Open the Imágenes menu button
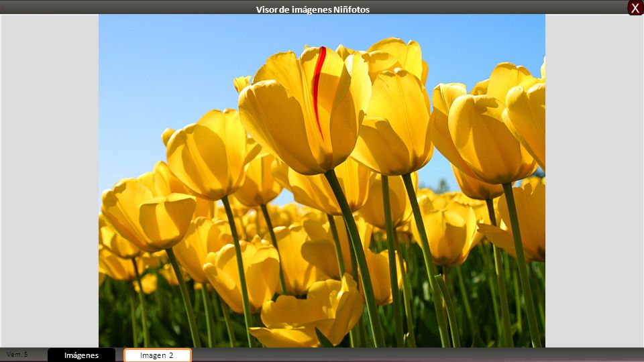This screenshot has height=362, width=644. point(81,355)
